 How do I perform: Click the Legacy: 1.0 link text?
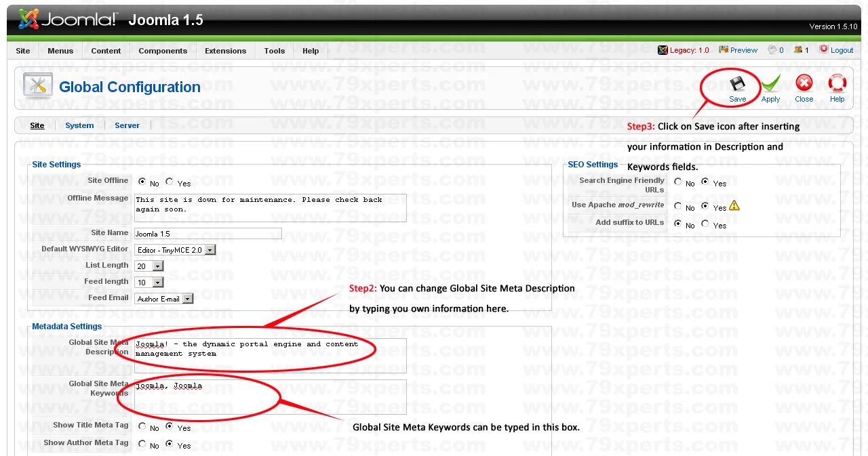point(689,50)
